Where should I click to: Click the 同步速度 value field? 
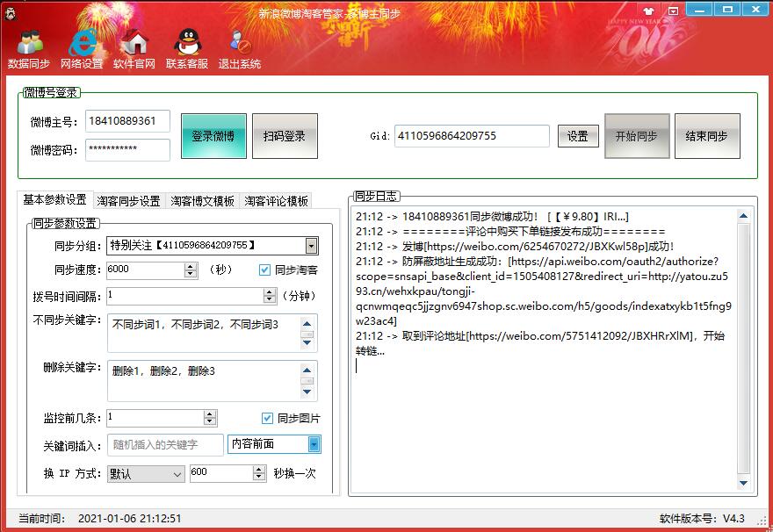pos(146,270)
